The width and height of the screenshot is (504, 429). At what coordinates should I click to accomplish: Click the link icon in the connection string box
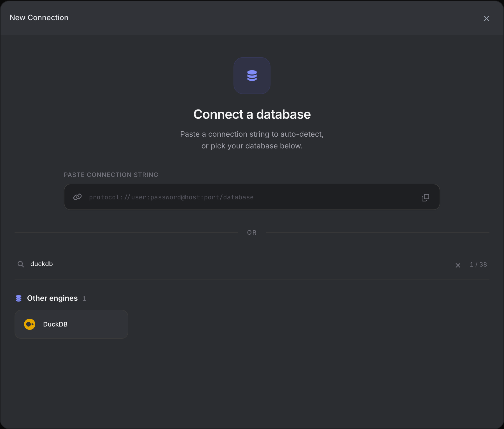tap(77, 197)
